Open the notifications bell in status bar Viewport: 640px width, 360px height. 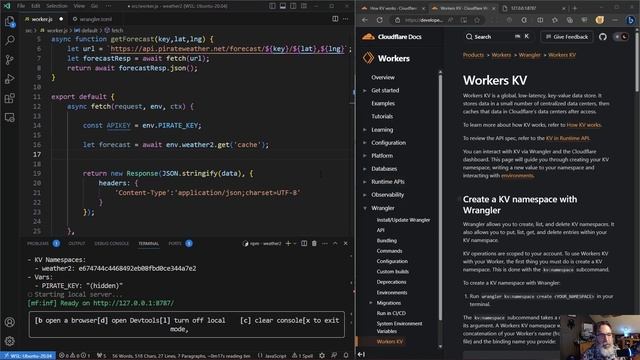(346, 356)
